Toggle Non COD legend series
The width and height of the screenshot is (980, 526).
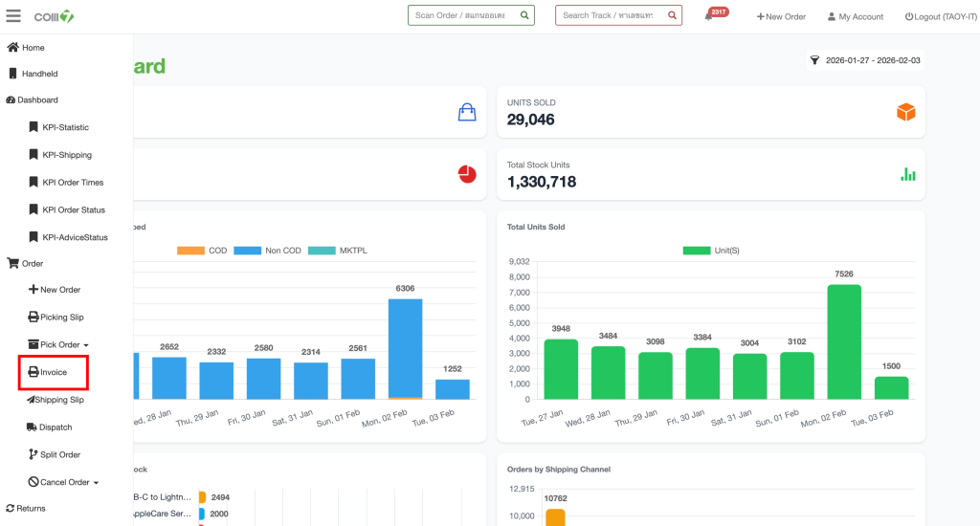pyautogui.click(x=267, y=251)
